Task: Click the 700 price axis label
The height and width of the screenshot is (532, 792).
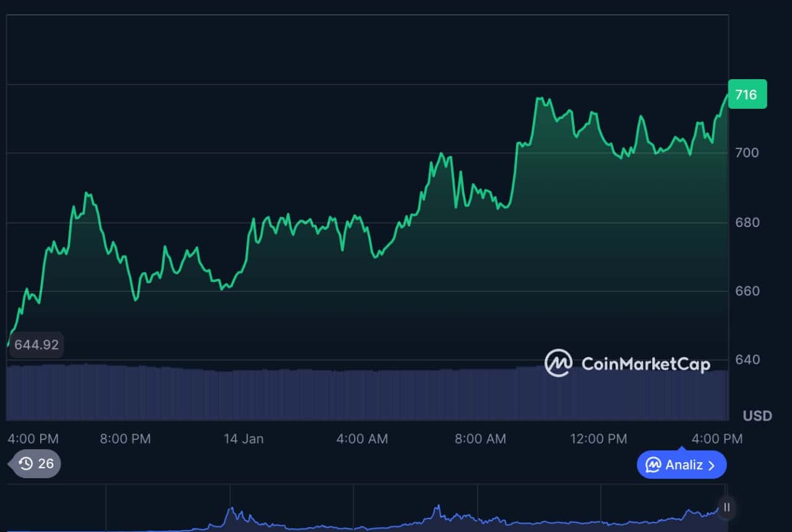Action: [747, 153]
